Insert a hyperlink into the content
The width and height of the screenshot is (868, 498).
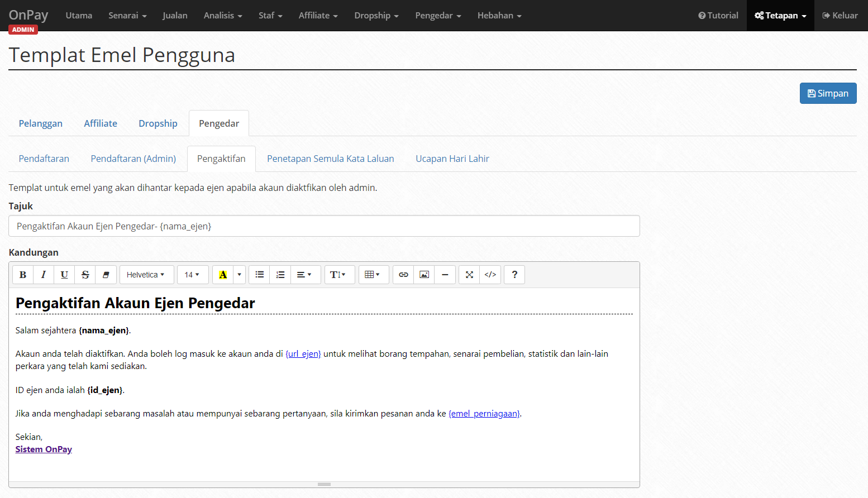pos(403,275)
